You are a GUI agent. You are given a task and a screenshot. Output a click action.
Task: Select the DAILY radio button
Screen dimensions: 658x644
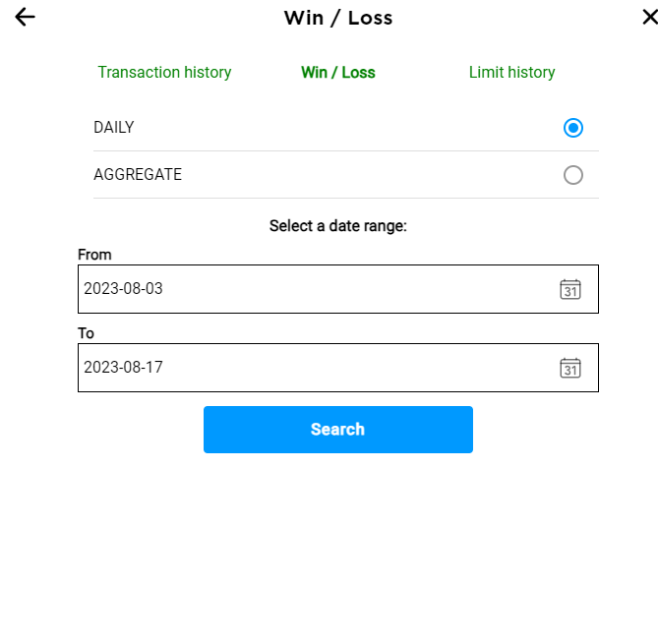point(573,128)
